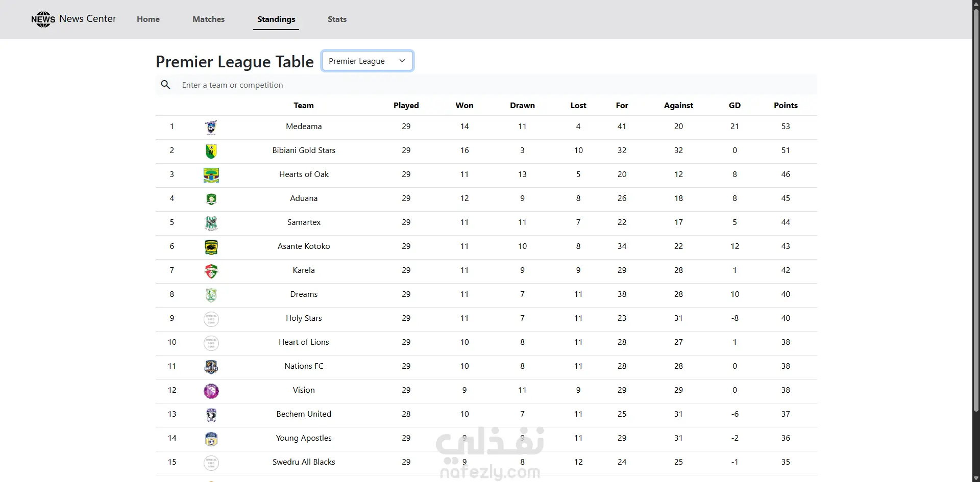Click the Heart of Lions team name
The image size is (980, 482).
coord(304,342)
